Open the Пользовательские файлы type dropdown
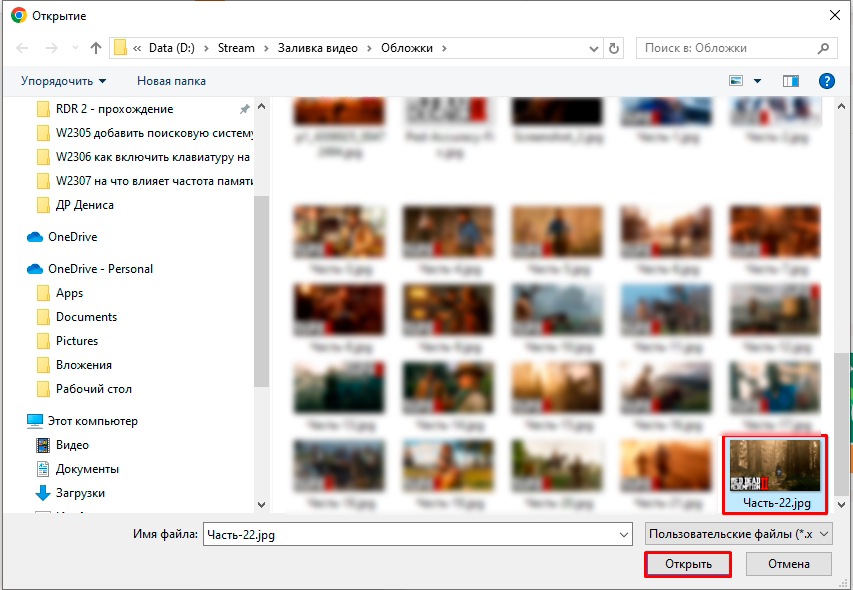853x590 pixels. click(738, 534)
